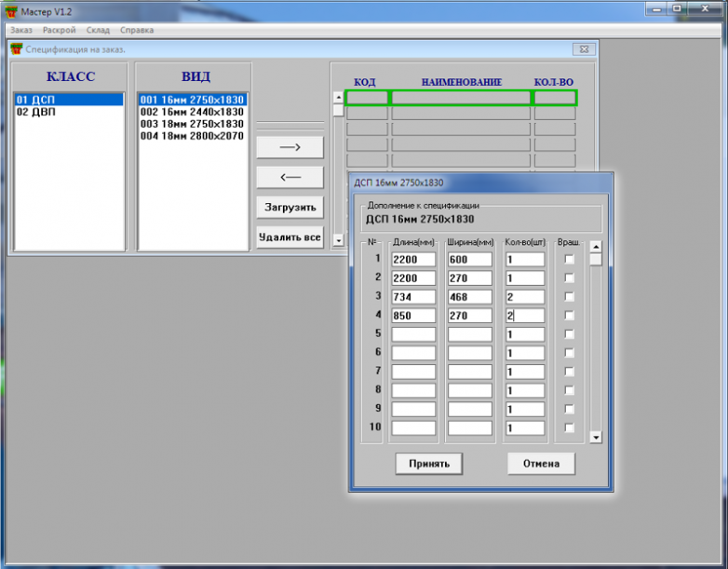Close the Спецификация на заказ subwindow
The height and width of the screenshot is (569, 728).
581,49
